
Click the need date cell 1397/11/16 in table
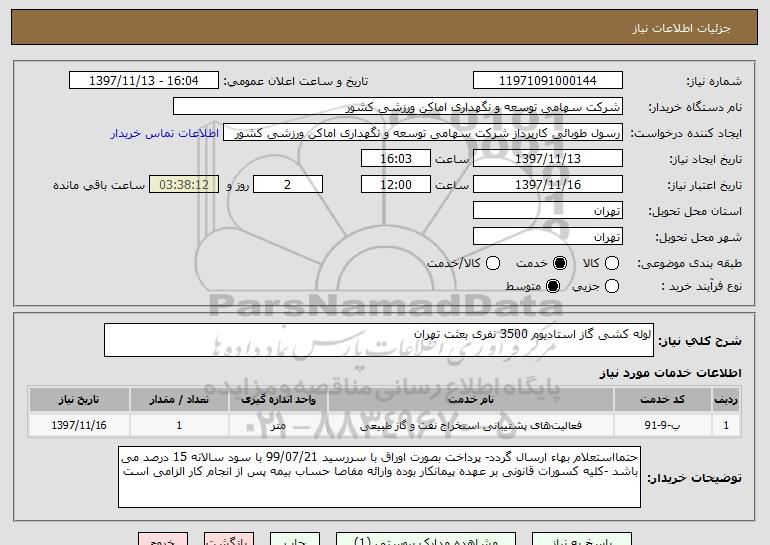pyautogui.click(x=79, y=425)
